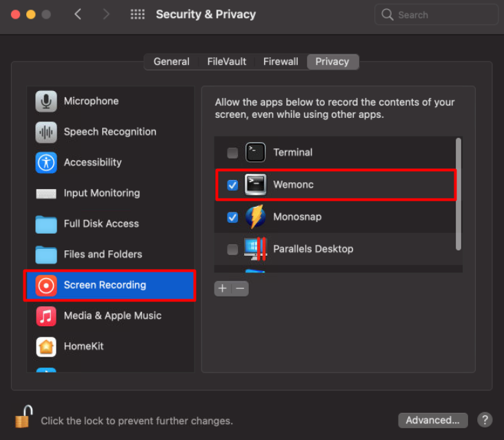Click the Microphone icon in sidebar
Image resolution: width=504 pixels, height=440 pixels.
tap(46, 101)
